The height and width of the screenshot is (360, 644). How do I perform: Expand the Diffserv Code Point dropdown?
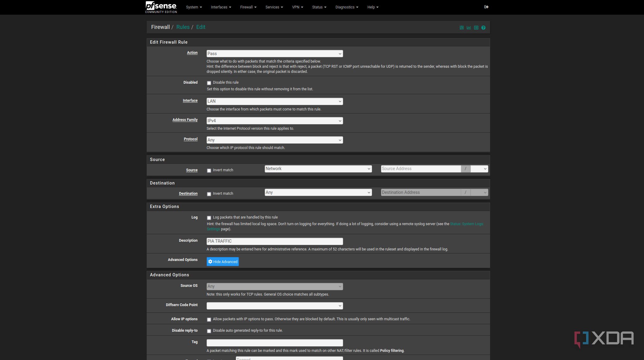[x=274, y=305]
